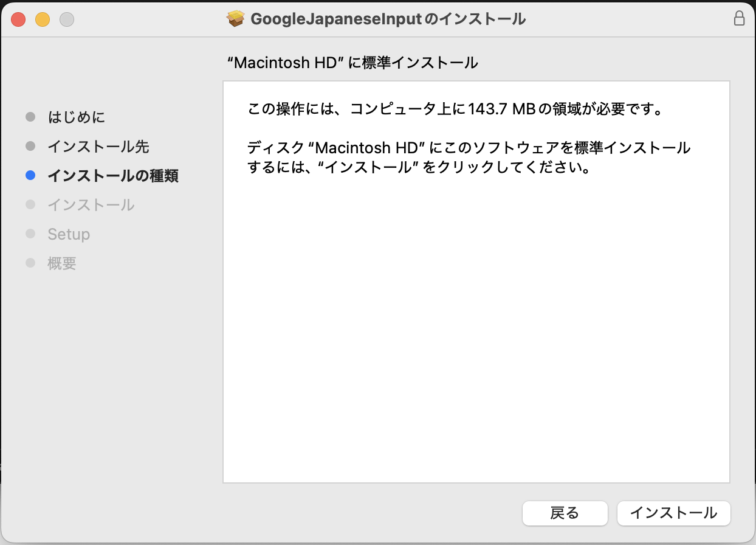Click the gray bullet beside はじめに
The height and width of the screenshot is (545, 756).
coord(31,117)
